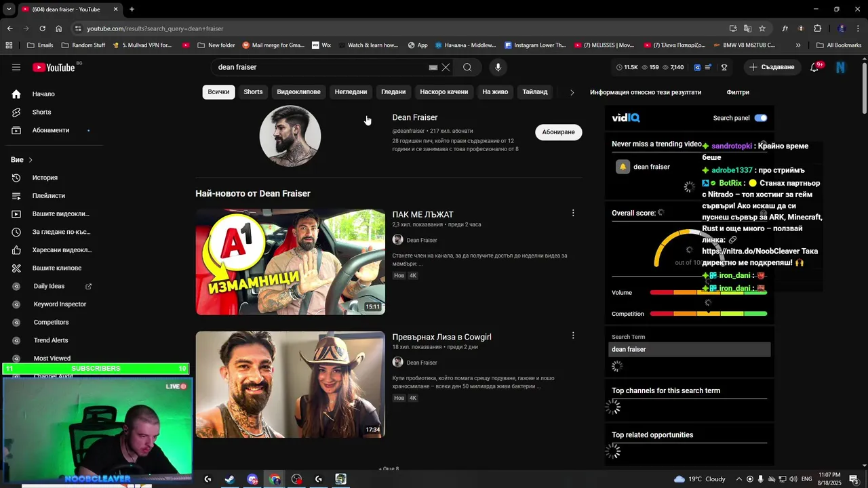Go to browser home page

[58, 28]
